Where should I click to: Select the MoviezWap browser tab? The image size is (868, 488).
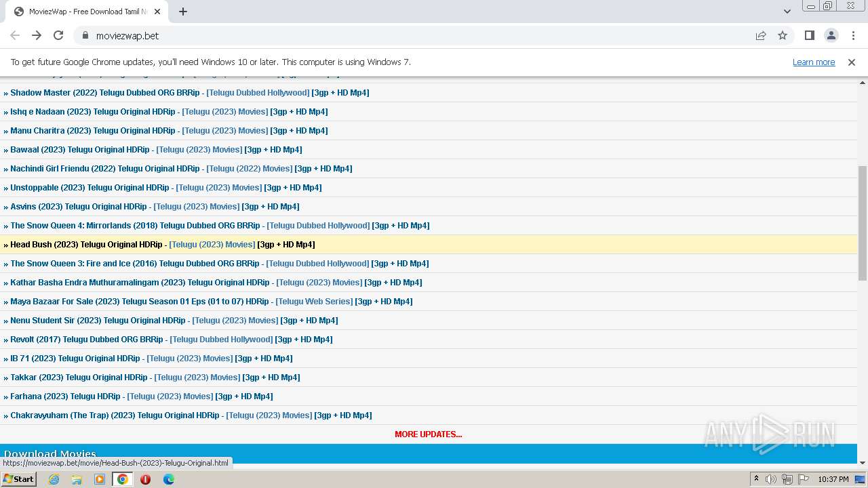(x=87, y=12)
